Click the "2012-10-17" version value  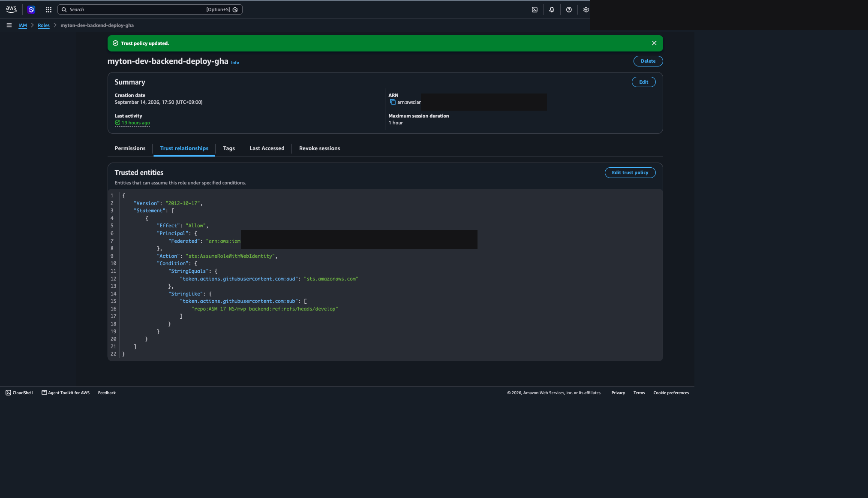click(183, 203)
